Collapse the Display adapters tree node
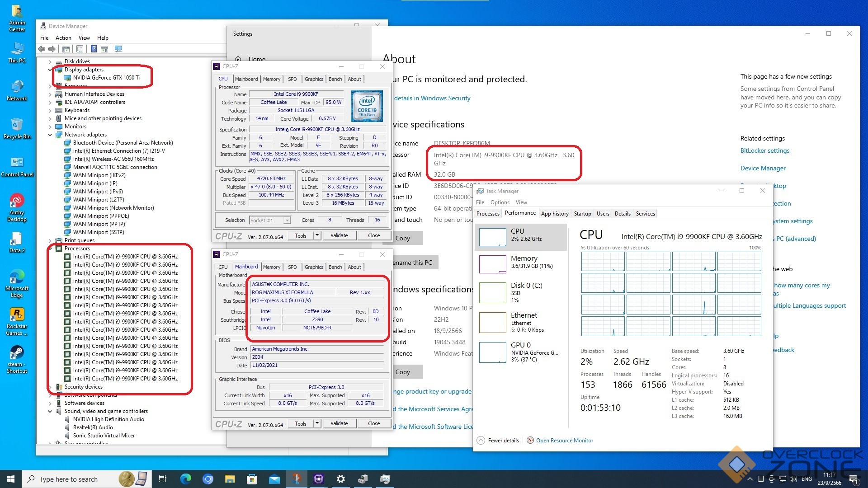This screenshot has height=488, width=868. point(50,70)
